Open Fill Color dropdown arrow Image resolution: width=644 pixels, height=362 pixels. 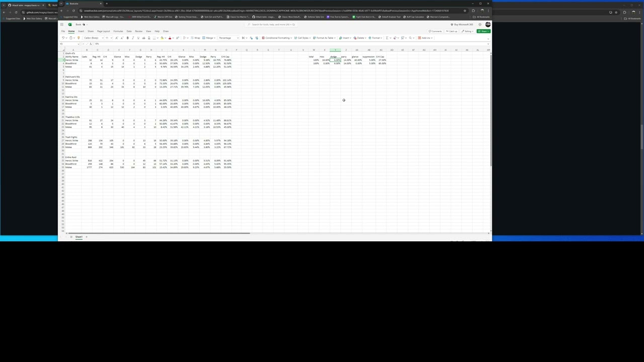pos(166,38)
